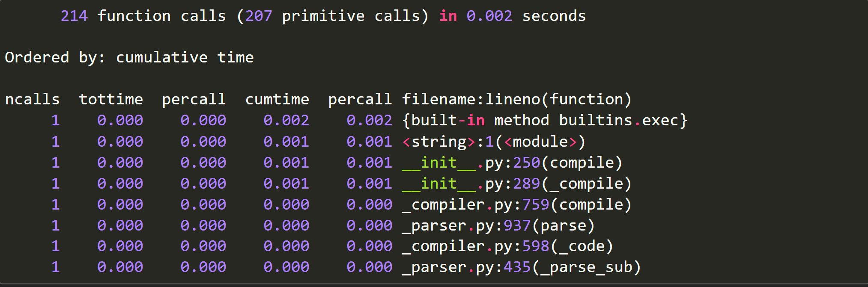This screenshot has height=287, width=868.
Task: Click the word 'seconds' in the summary line
Action: (x=554, y=16)
